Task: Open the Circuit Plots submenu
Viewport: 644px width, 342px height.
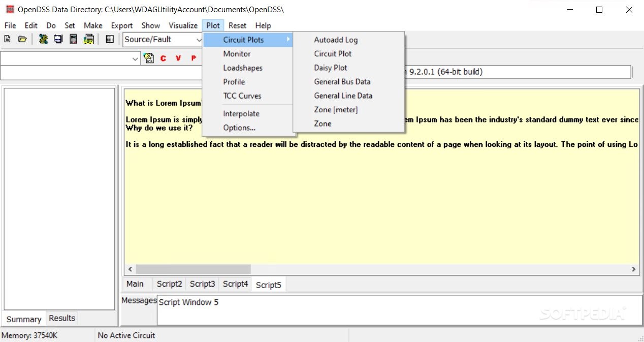Action: 248,40
